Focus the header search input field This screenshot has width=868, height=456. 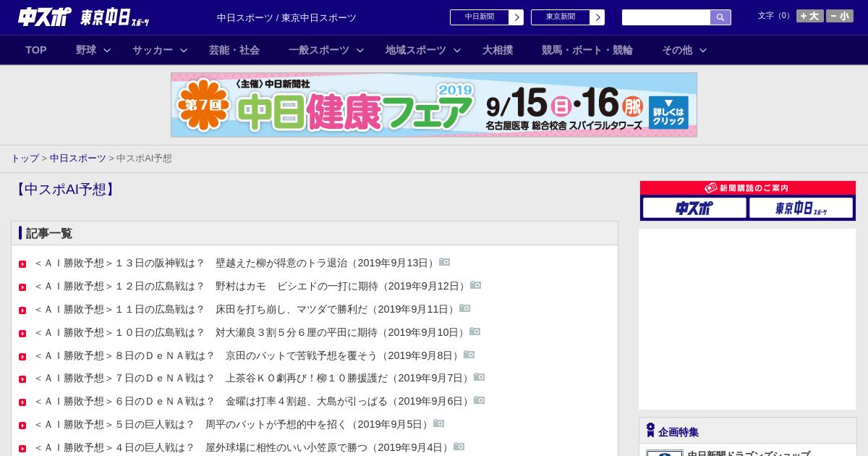click(666, 17)
